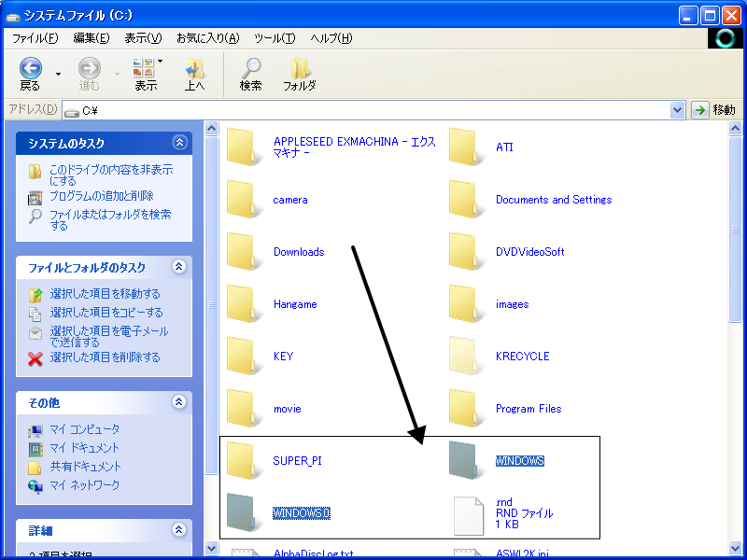Select the camera folder icon
Viewport: 747px width, 560px height.
click(245, 200)
